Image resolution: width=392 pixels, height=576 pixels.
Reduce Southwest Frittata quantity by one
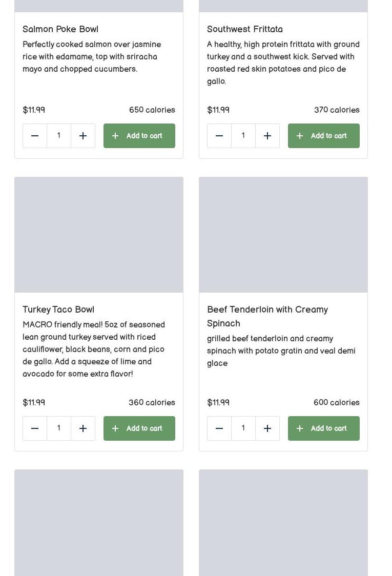tap(219, 136)
